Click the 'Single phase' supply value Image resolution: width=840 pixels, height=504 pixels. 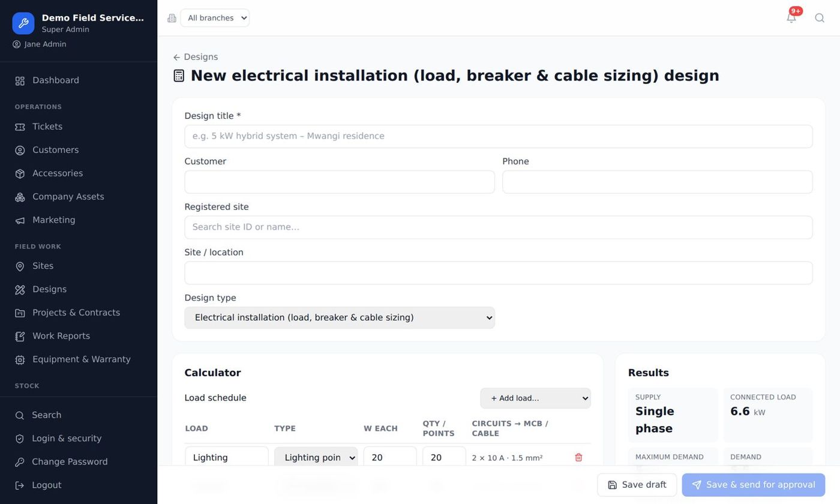655,420
